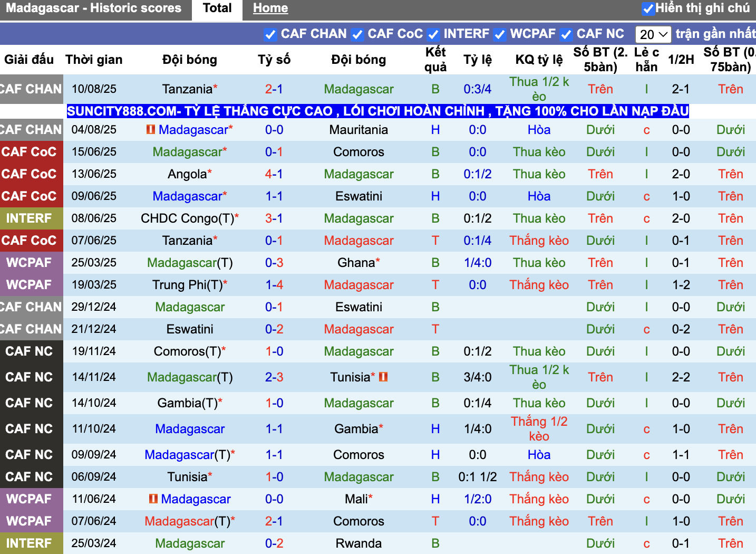
Task: Click the red card icon next to Madagascar on 04/08/25
Action: [x=151, y=129]
